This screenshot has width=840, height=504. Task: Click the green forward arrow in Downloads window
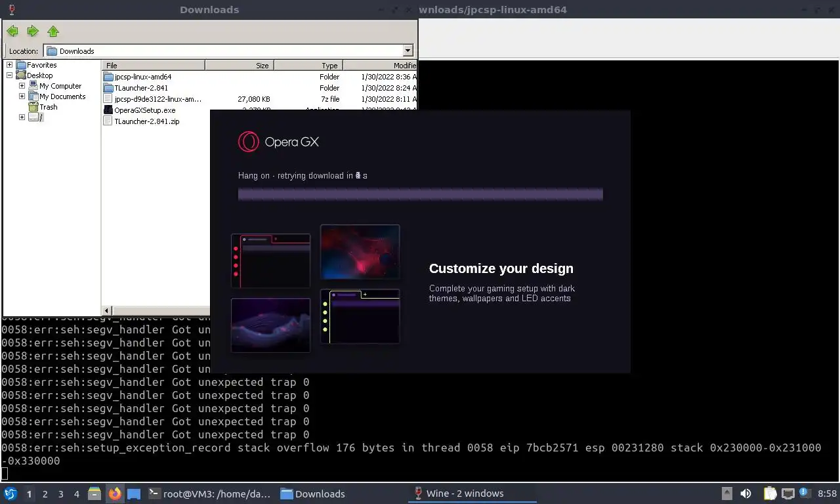click(x=33, y=31)
